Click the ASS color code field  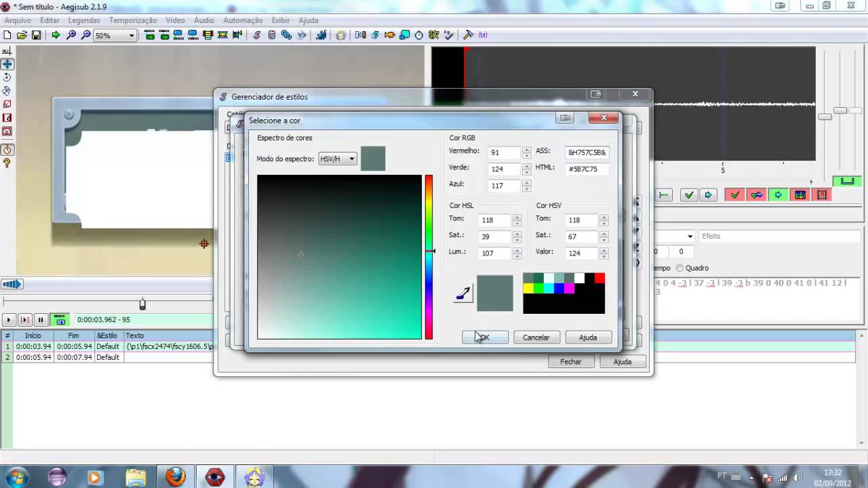(586, 152)
